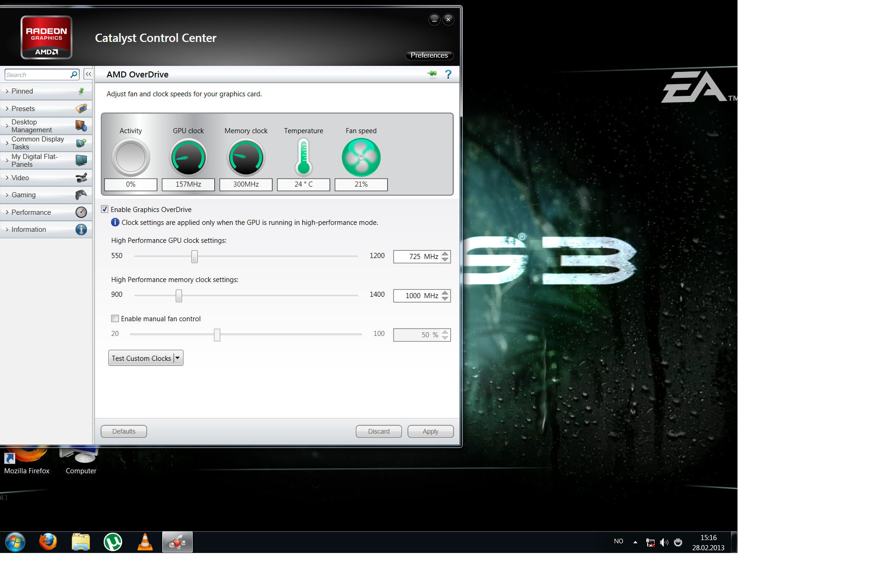Screen dimensions: 885x588
Task: Click the network tray icon
Action: [650, 542]
